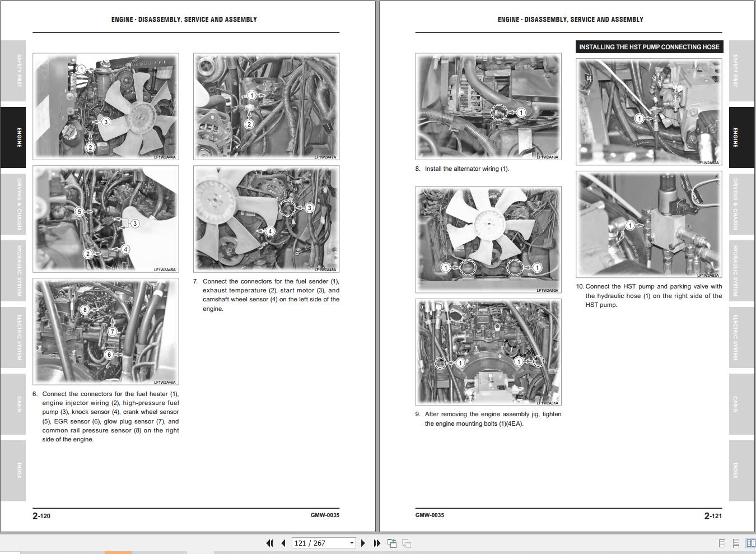The image size is (756, 554).
Task: Click left-page SAFETY FIRST side tab
Action: pos(13,71)
